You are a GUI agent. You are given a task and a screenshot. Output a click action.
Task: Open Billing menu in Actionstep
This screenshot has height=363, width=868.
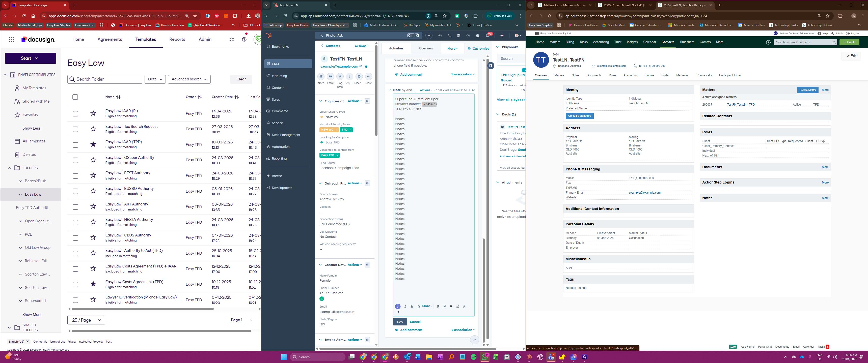pyautogui.click(x=569, y=42)
